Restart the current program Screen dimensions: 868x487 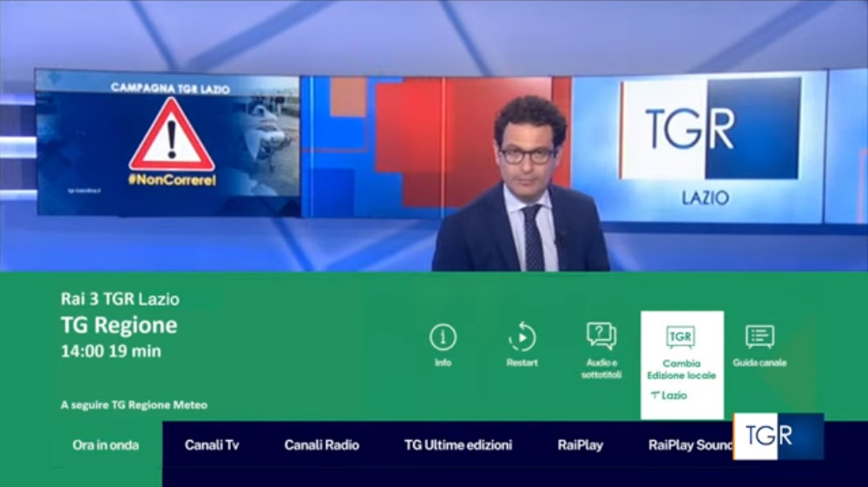click(x=522, y=337)
